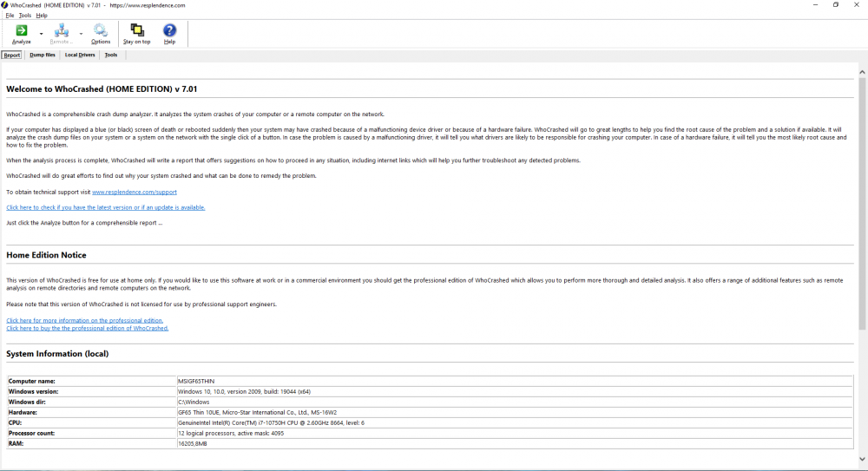This screenshot has width=868, height=471.
Task: Click the Windows version label cell
Action: point(91,391)
